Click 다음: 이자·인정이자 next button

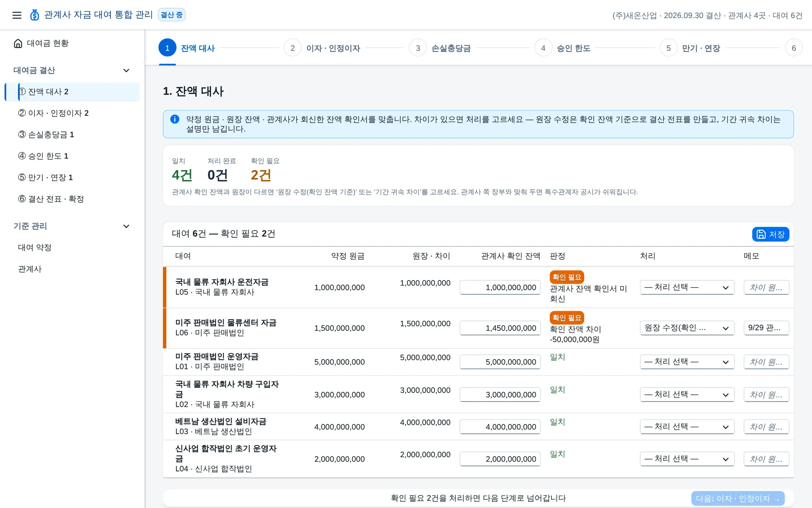pos(738,499)
